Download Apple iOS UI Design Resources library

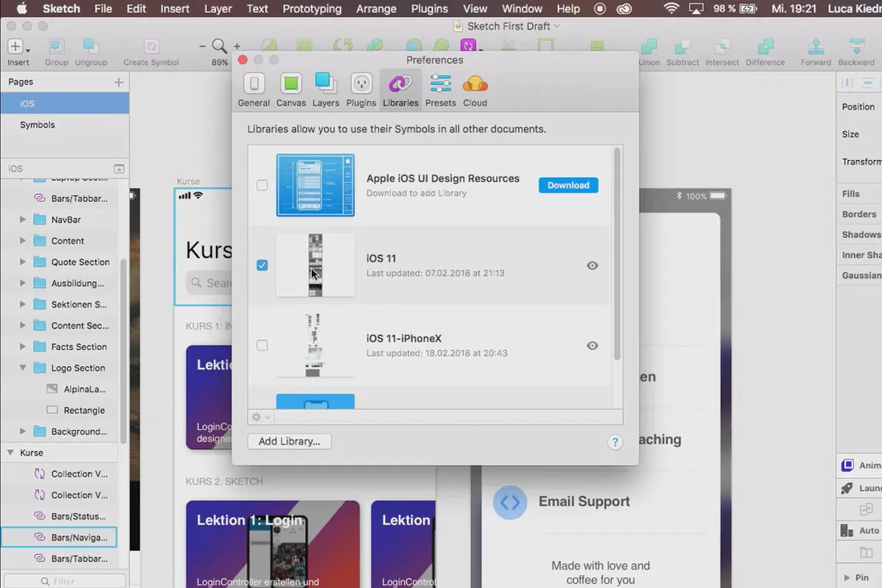point(568,185)
